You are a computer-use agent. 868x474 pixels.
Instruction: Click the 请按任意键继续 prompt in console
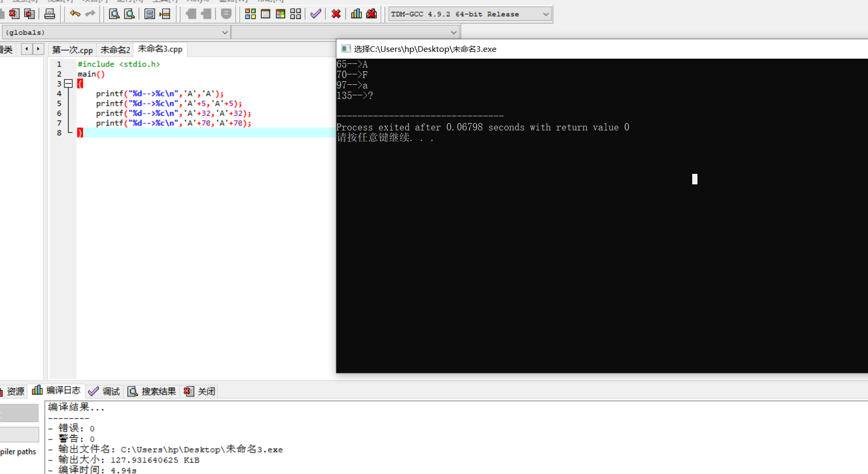(x=385, y=138)
